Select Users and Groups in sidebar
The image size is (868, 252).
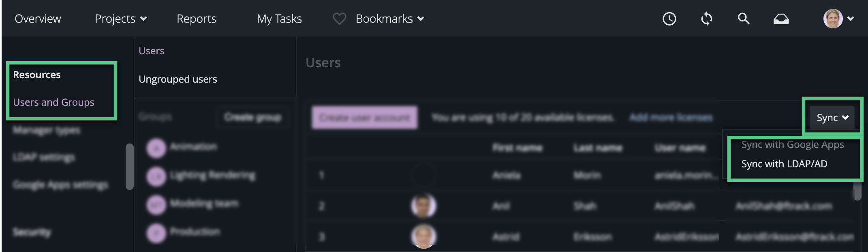pyautogui.click(x=53, y=102)
